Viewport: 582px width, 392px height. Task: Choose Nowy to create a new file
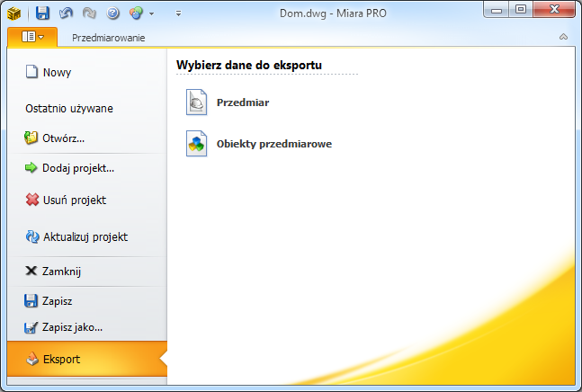(x=87, y=72)
